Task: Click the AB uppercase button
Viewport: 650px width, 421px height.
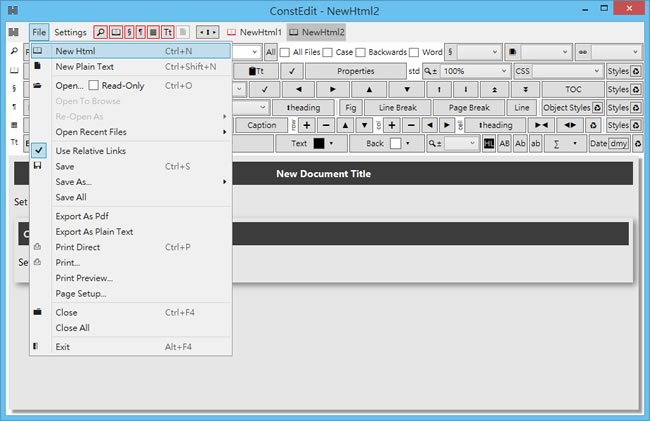Action: click(x=504, y=143)
